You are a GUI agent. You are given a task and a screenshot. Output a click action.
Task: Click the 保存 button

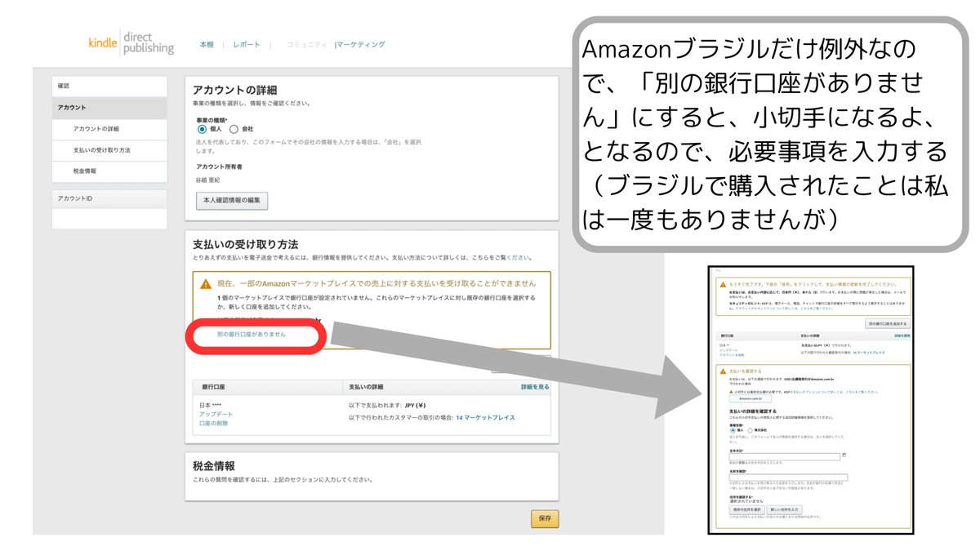click(545, 518)
